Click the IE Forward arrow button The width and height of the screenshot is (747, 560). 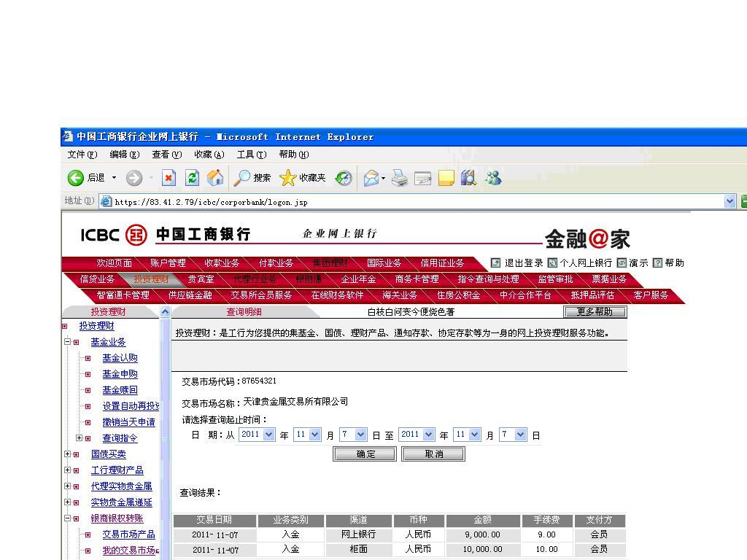pos(134,178)
